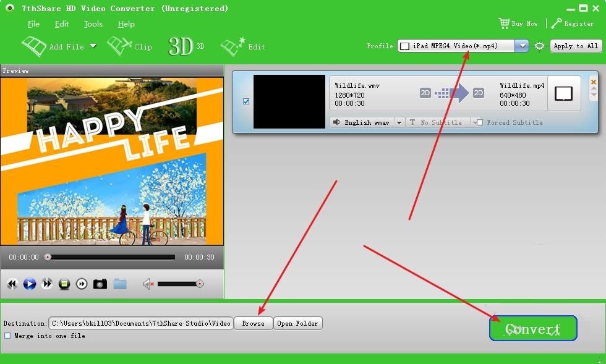Screen dimensions: 606x364
Task: Click the output resolution 640*480 text
Action: 513,95
